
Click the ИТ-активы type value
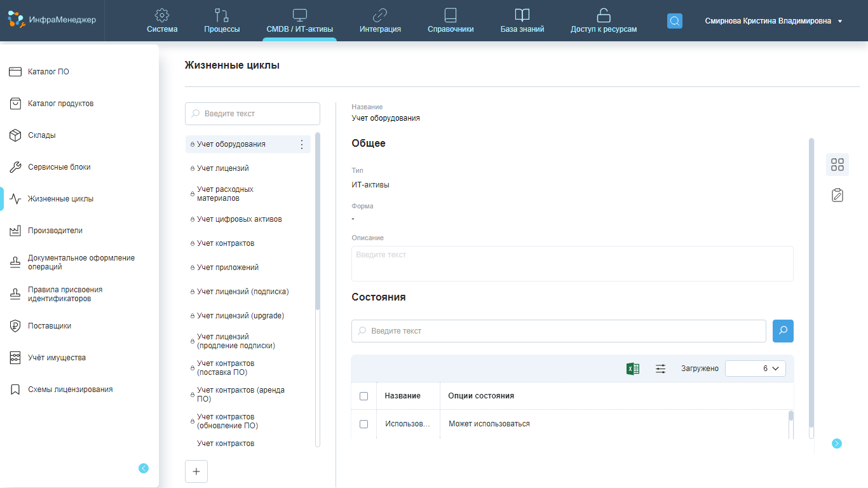click(x=370, y=185)
